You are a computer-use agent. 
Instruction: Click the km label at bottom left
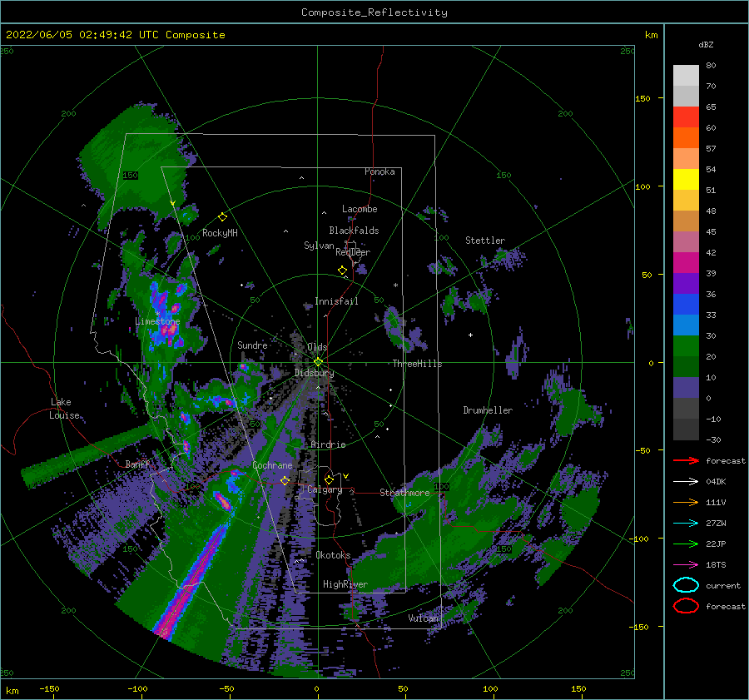(12, 691)
